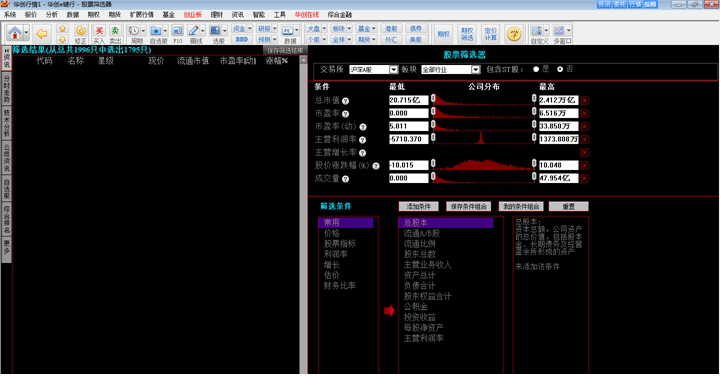Image resolution: width=721 pixels, height=388 pixels.
Task: Remove the 主营增长率 condition with red X
Action: point(584,152)
